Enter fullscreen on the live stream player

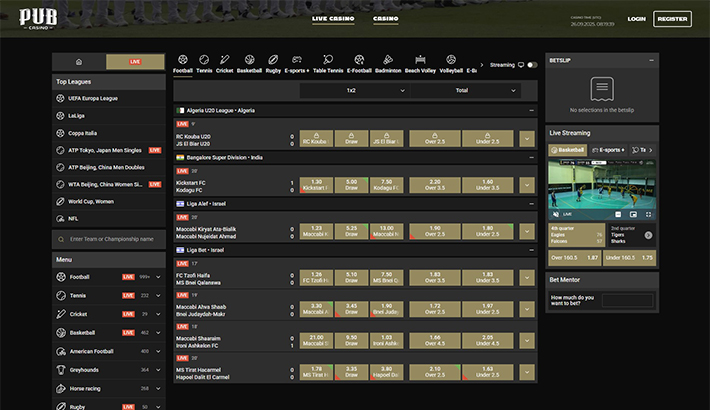point(646,214)
